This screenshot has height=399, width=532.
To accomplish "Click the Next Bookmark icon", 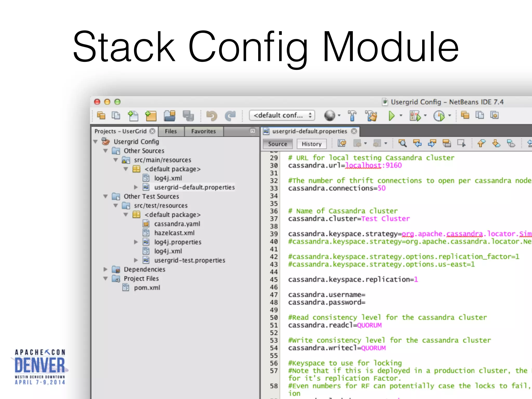I will (x=496, y=143).
